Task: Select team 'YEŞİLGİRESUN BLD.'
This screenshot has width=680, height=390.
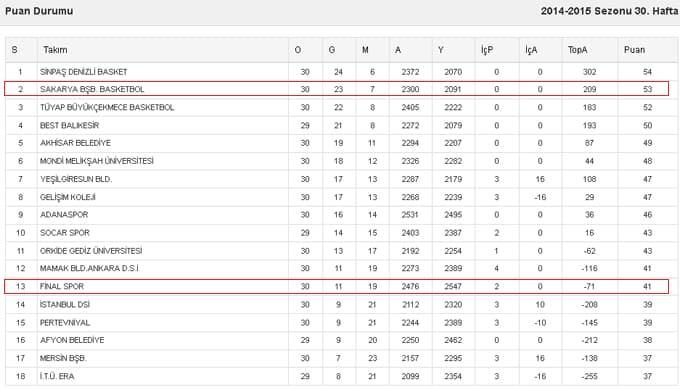Action: coord(76,179)
